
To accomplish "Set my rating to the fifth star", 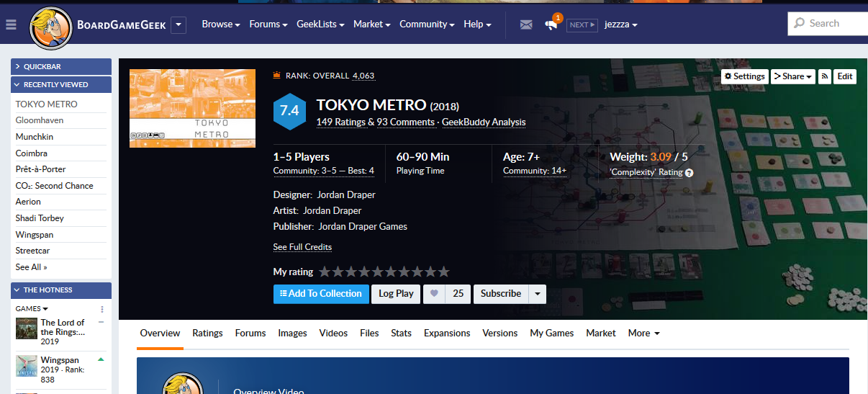I will [x=377, y=272].
